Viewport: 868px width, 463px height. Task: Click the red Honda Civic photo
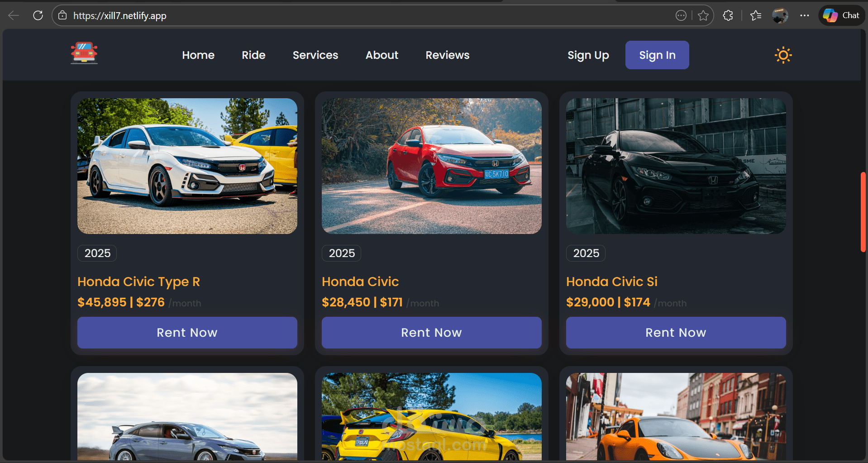click(432, 166)
